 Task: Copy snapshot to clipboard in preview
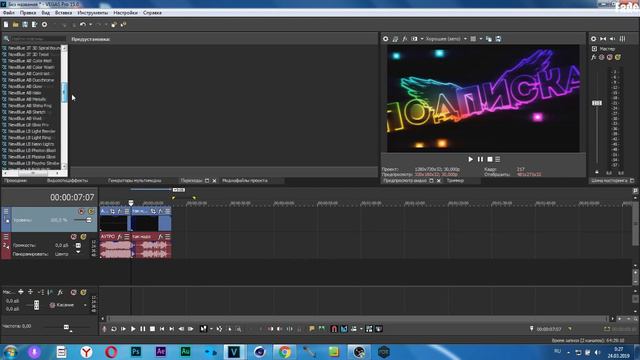pos(489,39)
